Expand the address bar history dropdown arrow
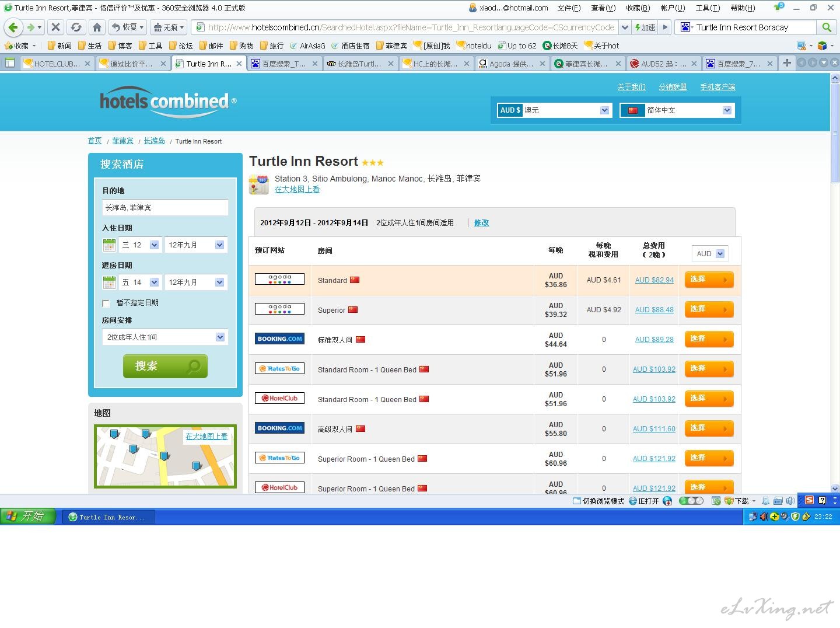The height and width of the screenshot is (628, 840). 625,27
